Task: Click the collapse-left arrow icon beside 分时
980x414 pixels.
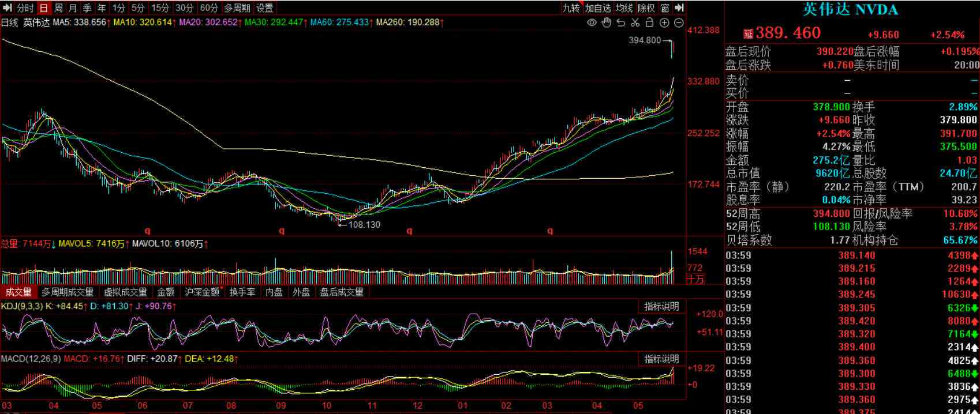Action: [x=8, y=8]
